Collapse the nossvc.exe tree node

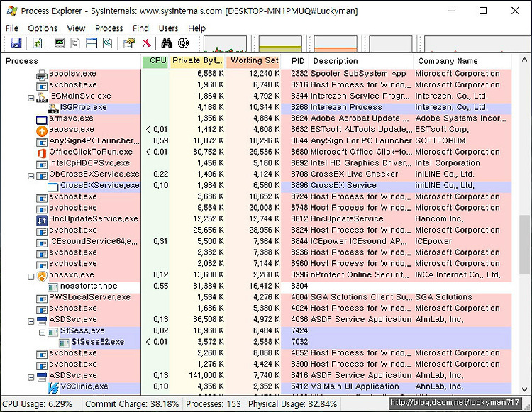pos(31,277)
